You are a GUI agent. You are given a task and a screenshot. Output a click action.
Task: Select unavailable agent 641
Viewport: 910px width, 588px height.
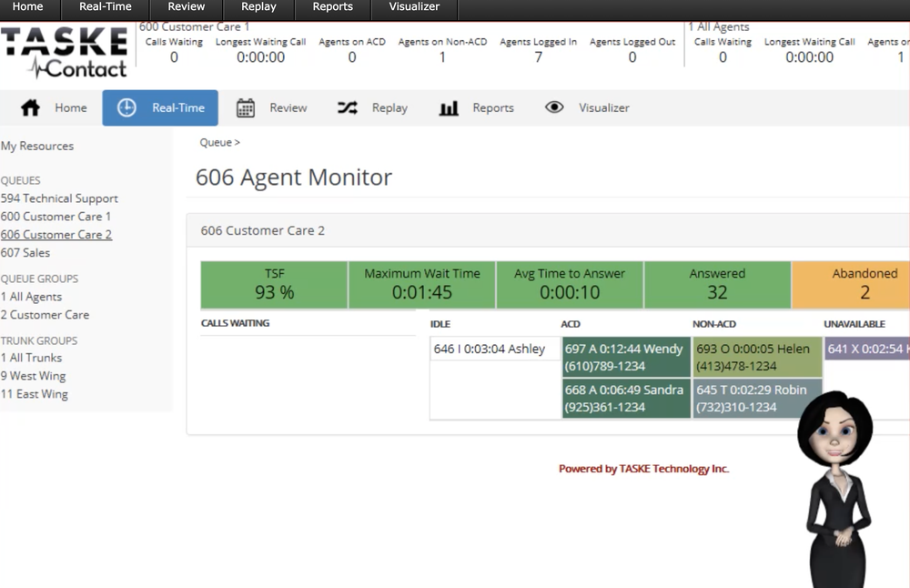tap(867, 349)
